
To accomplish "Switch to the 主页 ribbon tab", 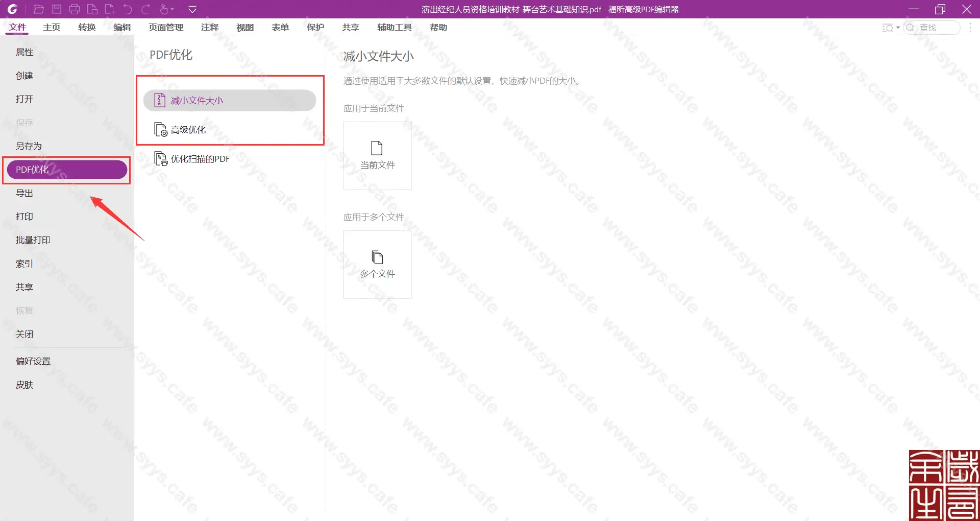I will tap(52, 28).
